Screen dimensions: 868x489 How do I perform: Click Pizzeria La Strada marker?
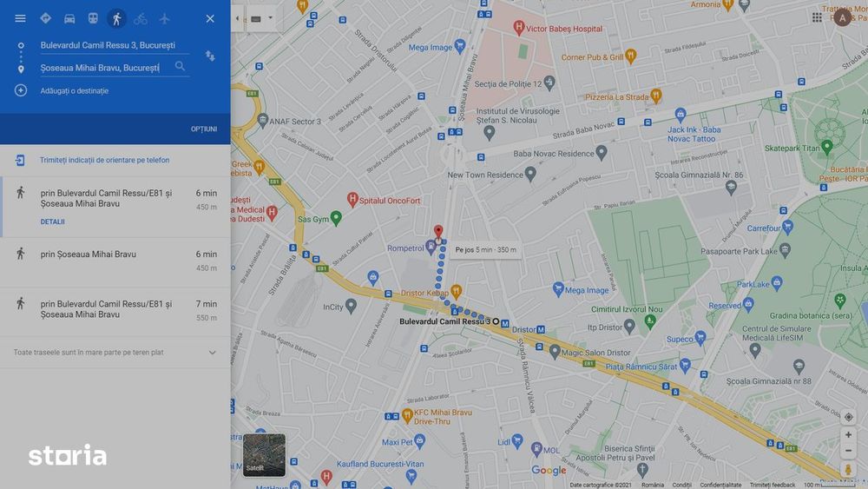coord(656,96)
